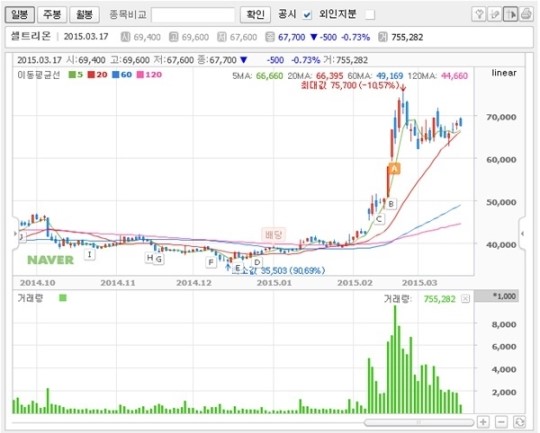The width and height of the screenshot is (540, 433).
Task: Click the 셀트리온 stock name
Action: (31, 36)
